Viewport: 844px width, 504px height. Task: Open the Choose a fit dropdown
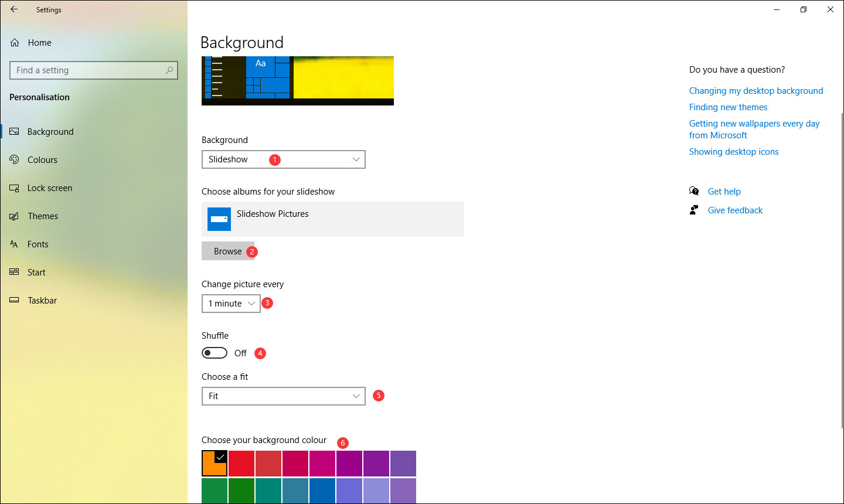(283, 396)
